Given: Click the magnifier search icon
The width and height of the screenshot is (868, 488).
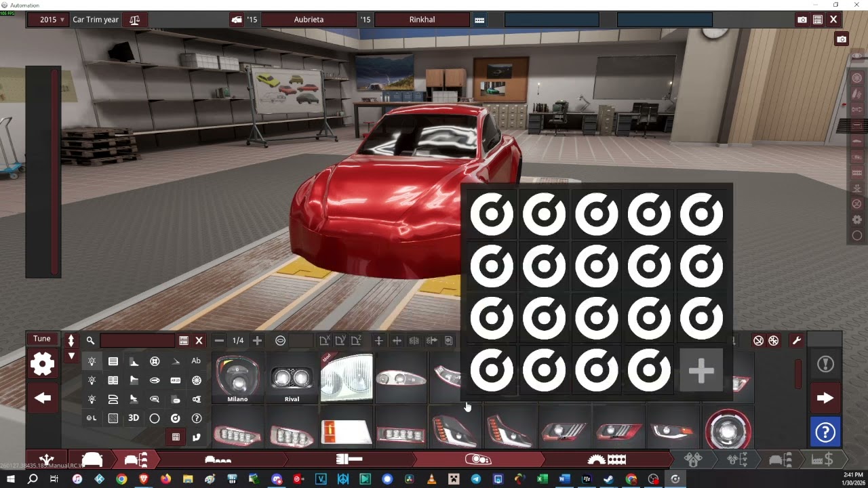Looking at the screenshot, I should (x=90, y=340).
